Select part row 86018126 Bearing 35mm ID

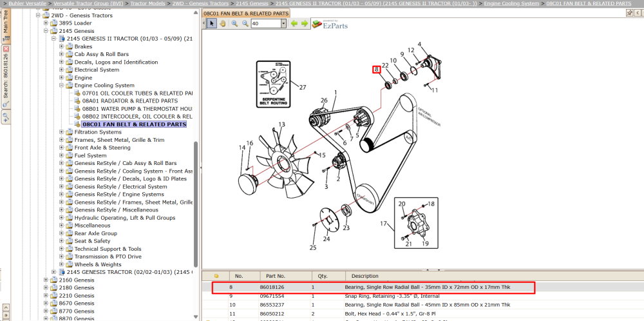click(422, 287)
